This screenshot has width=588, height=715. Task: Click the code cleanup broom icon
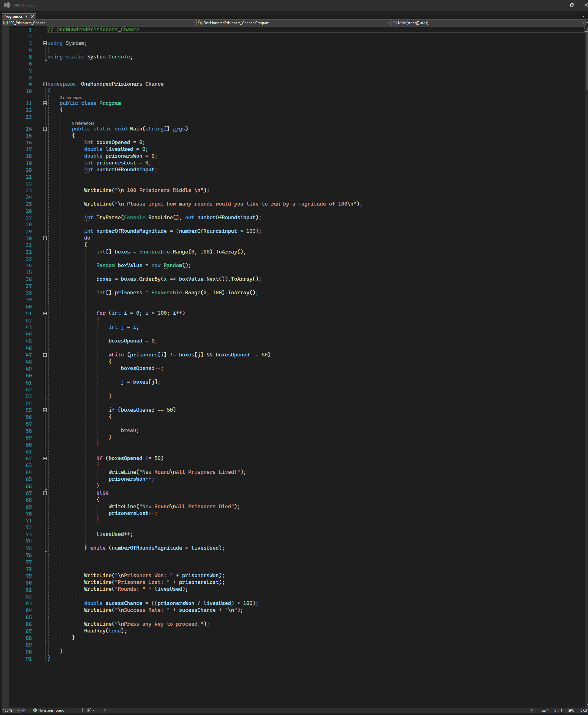89,710
